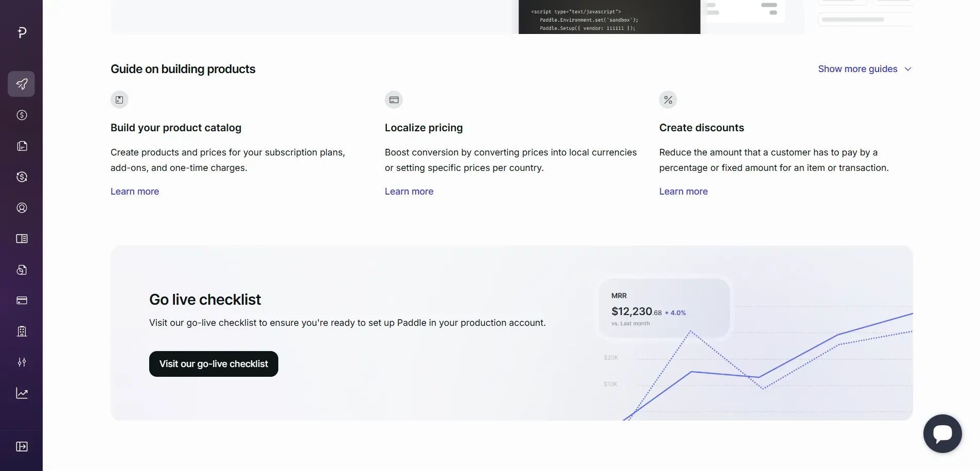Screen dimensions: 980x471
Task: Select the Transactions dollar icon in sidebar
Action: pos(21,115)
